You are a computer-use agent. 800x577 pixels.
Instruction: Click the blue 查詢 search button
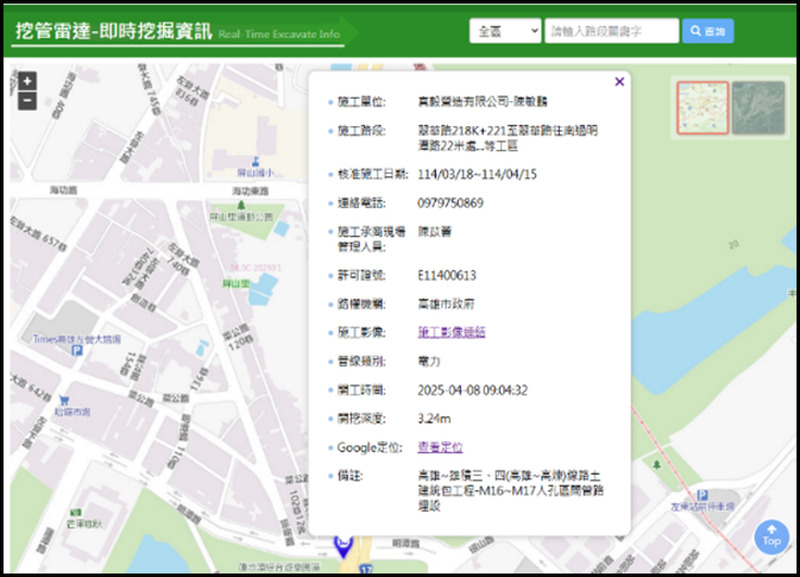coord(708,30)
